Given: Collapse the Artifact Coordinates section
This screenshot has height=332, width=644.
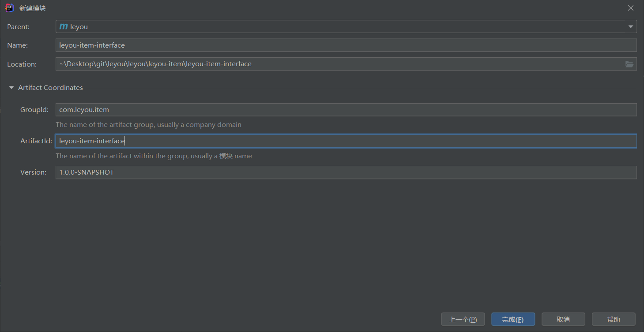Looking at the screenshot, I should coord(11,88).
